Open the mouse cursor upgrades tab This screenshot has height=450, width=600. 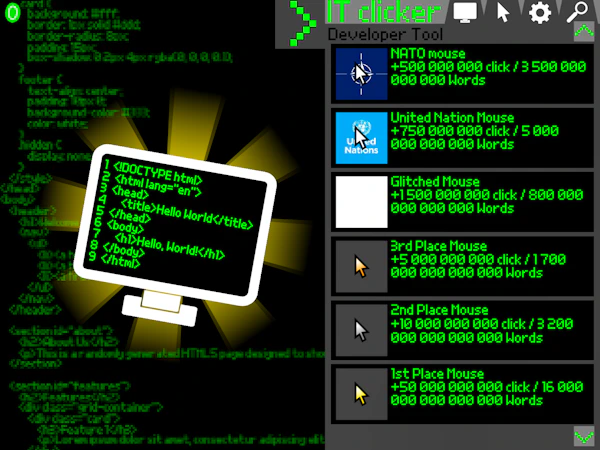tap(503, 12)
